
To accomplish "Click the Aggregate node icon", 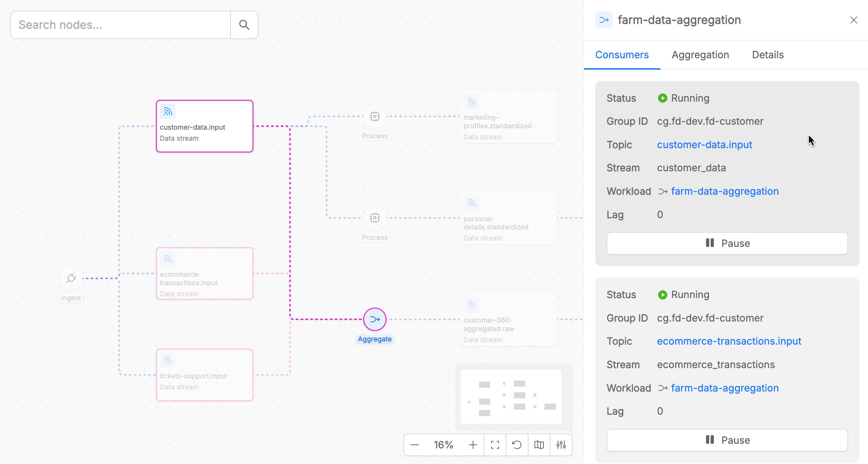I will (x=375, y=319).
